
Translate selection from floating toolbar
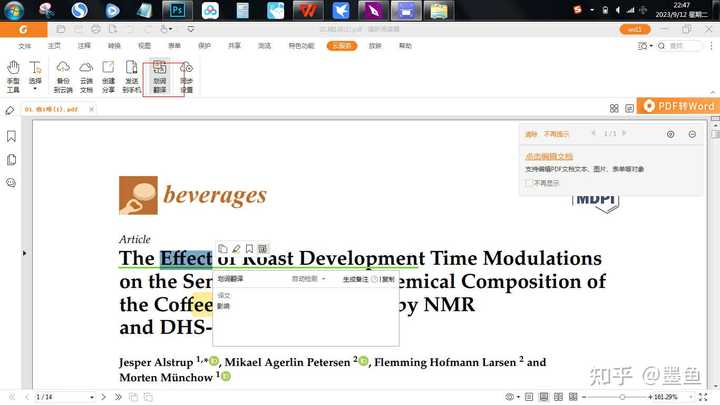point(262,248)
